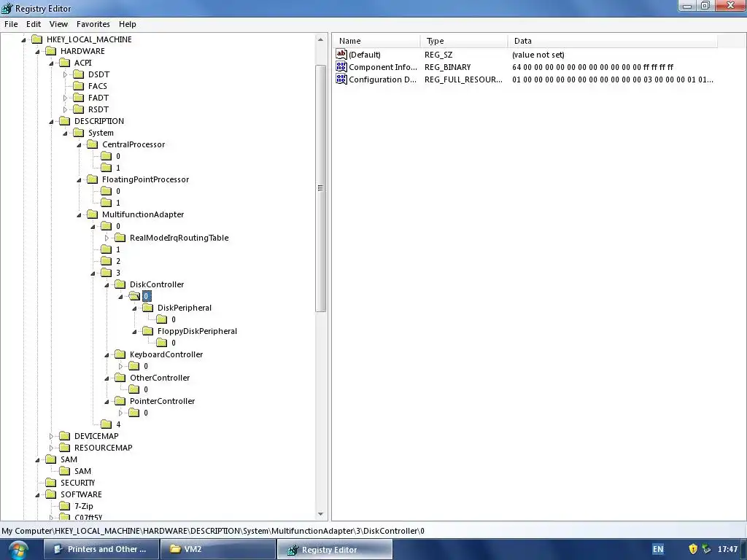Click the tree pane scrollbar thumb
This screenshot has width=747, height=560.
click(321, 188)
